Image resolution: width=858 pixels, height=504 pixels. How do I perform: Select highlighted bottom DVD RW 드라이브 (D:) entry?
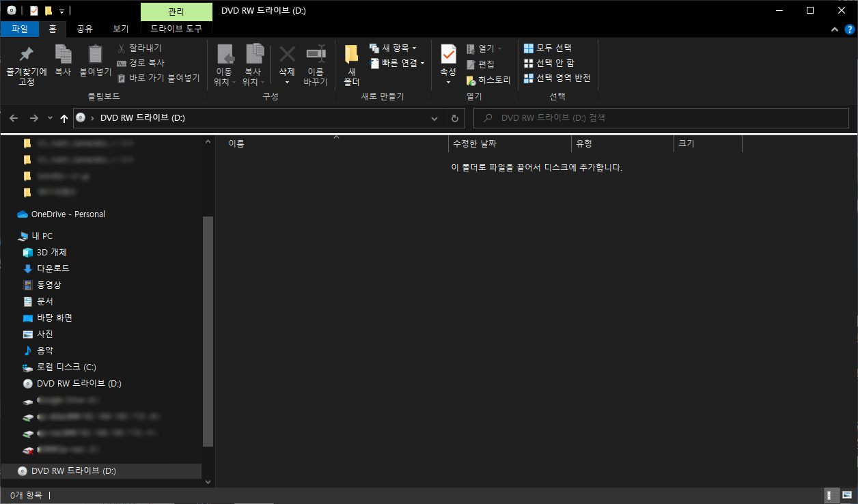click(x=101, y=471)
